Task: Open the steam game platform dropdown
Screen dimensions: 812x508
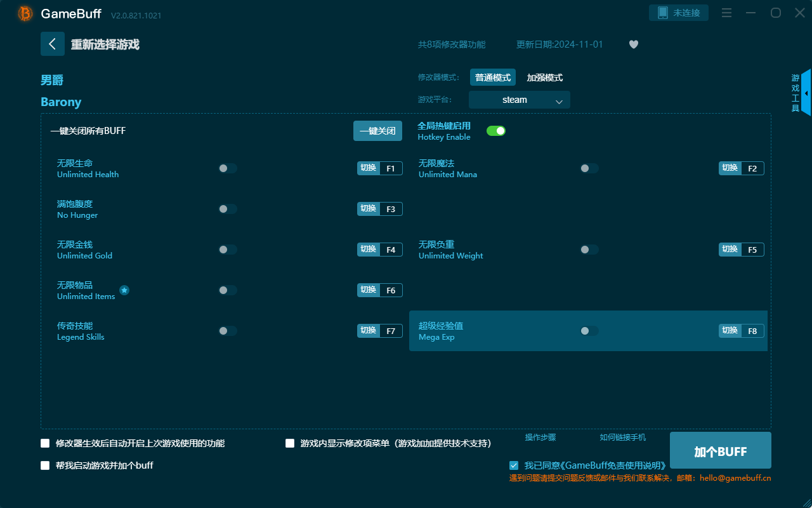Action: coord(519,100)
